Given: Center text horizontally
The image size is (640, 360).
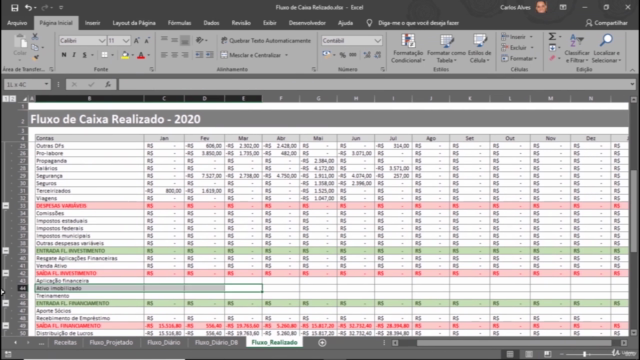Looking at the screenshot, I should (174, 55).
